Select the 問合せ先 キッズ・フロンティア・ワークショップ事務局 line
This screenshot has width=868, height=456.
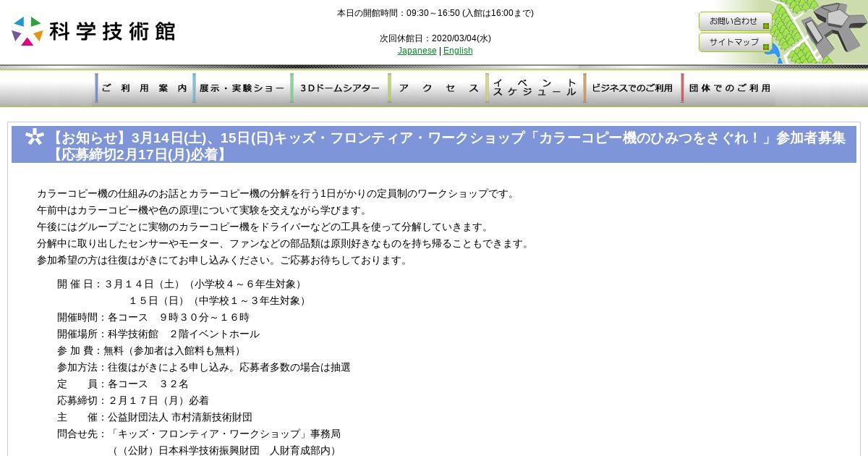point(199,434)
